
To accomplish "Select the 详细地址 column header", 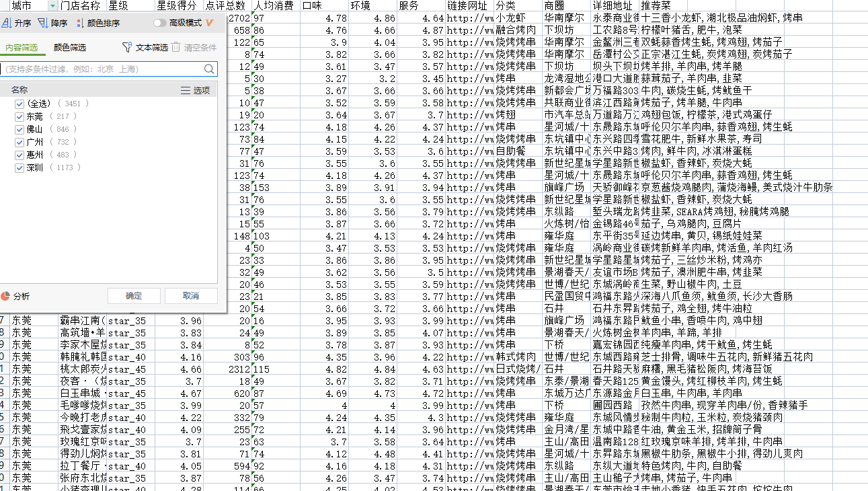I will (615, 6).
